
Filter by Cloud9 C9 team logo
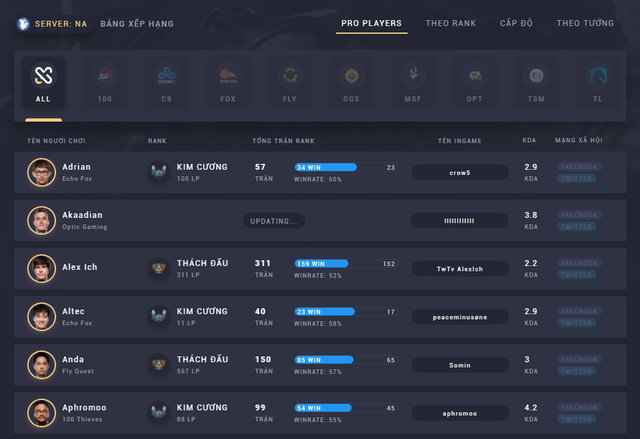tap(167, 75)
